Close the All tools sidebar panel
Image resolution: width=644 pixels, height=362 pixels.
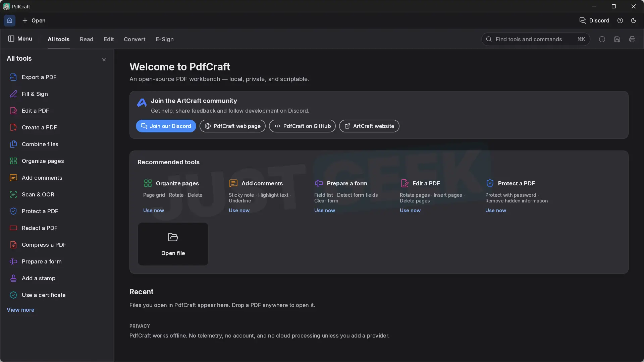point(104,60)
